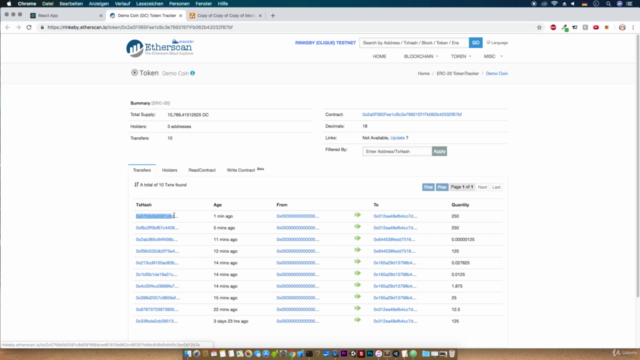640x360 pixels.
Task: Open Chrome's three-dot menu
Action: pos(633,27)
